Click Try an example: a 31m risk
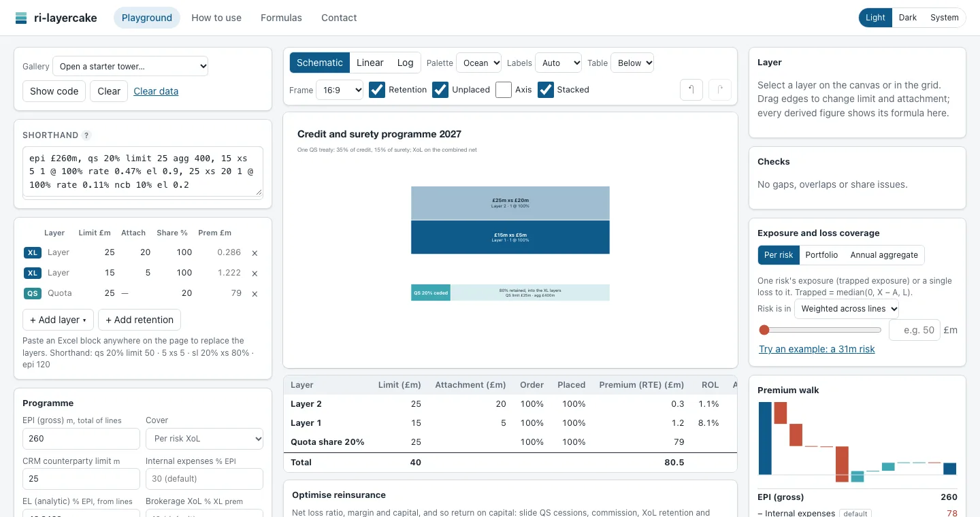The image size is (980, 517). (817, 349)
